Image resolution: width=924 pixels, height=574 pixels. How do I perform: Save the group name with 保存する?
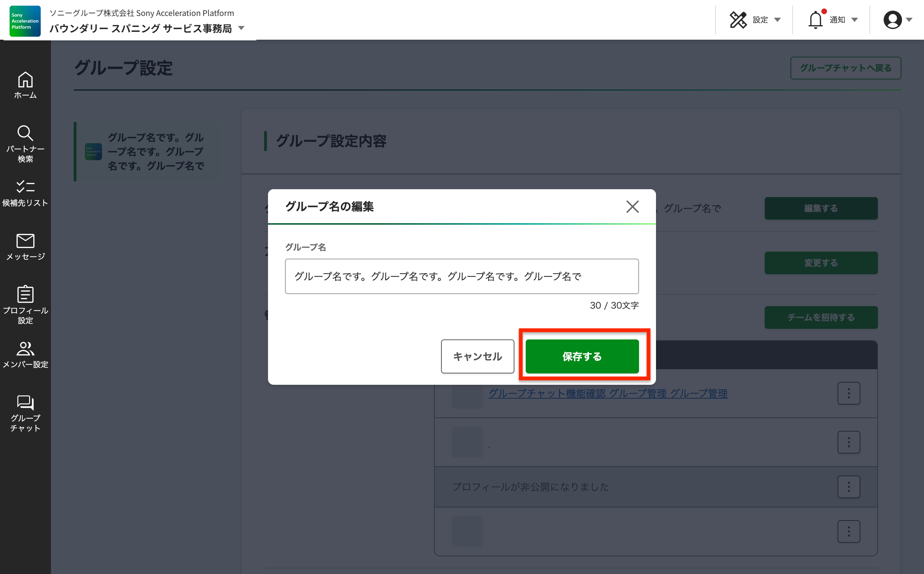tap(583, 356)
